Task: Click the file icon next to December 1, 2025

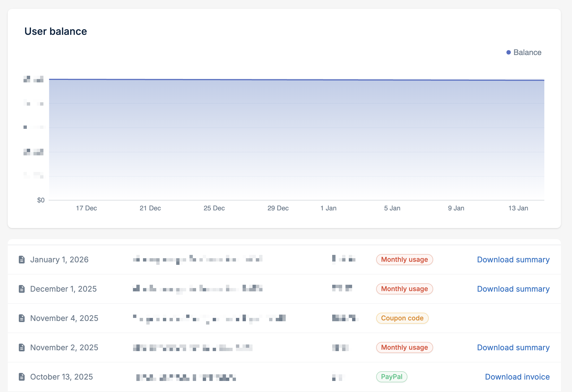Action: click(22, 289)
